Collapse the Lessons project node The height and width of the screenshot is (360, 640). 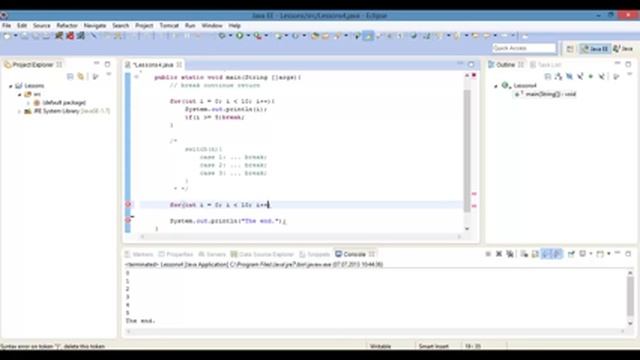click(x=11, y=86)
